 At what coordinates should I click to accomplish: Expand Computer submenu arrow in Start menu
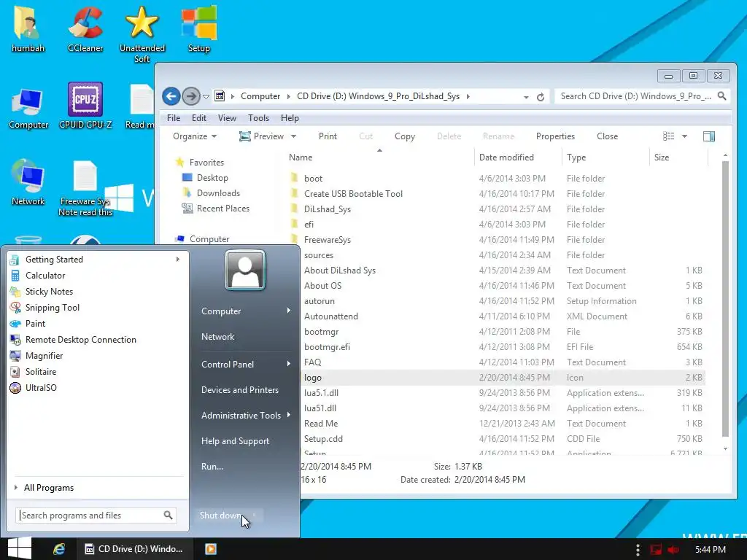(289, 311)
